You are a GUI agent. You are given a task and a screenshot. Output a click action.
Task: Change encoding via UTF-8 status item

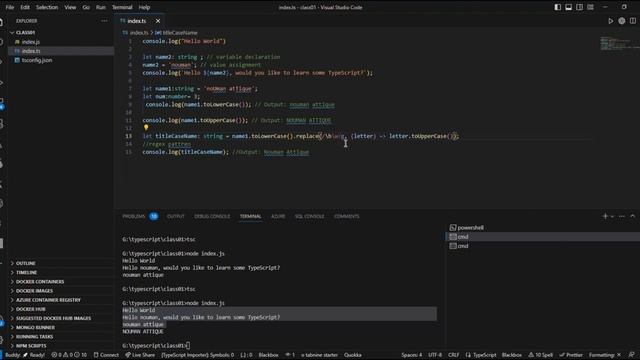pyautogui.click(x=435, y=355)
